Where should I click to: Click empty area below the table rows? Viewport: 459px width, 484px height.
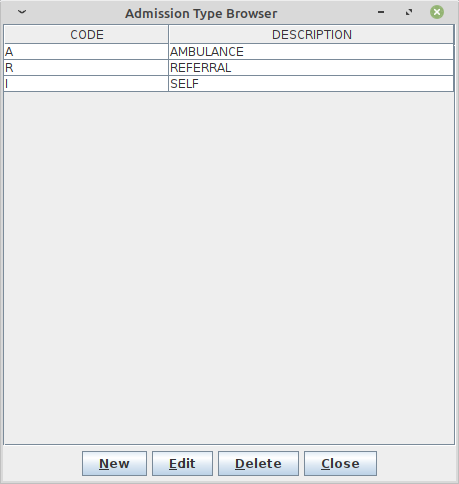click(x=229, y=268)
